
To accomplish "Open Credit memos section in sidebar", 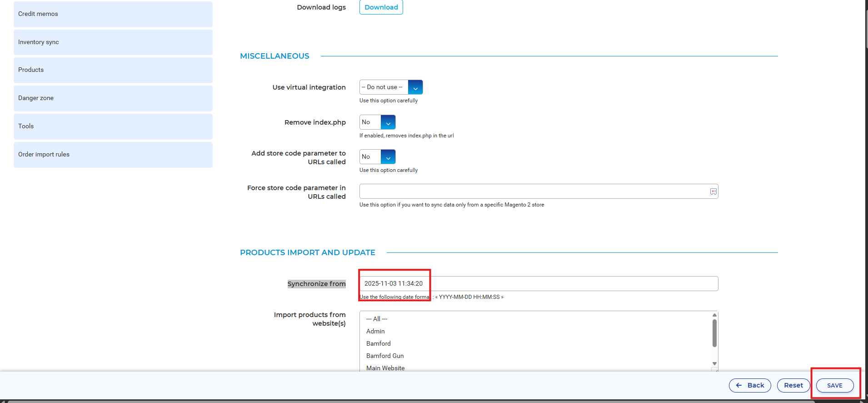I will tap(113, 14).
